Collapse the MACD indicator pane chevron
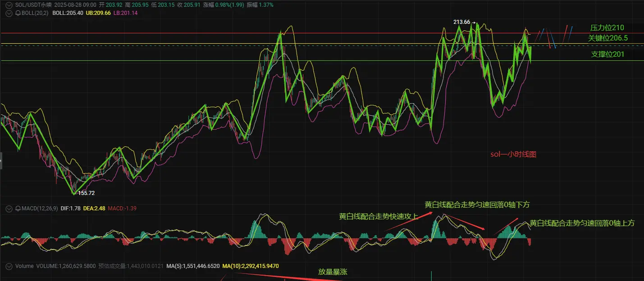This screenshot has width=644, height=281. pyautogui.click(x=9, y=208)
